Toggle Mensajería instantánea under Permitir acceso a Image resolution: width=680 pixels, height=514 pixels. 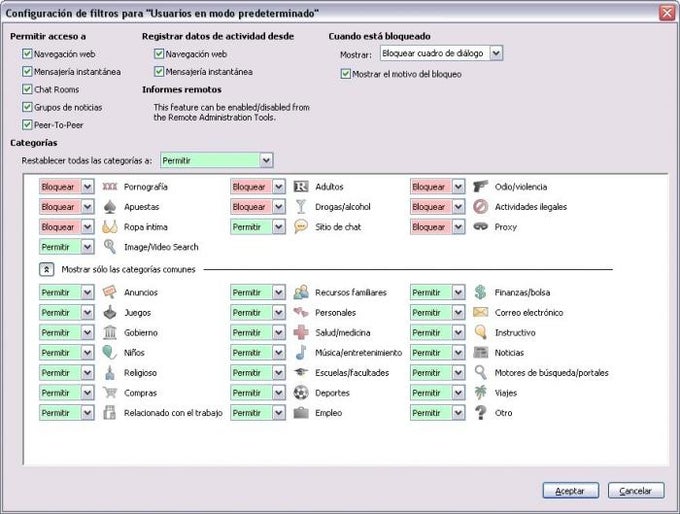[27, 72]
